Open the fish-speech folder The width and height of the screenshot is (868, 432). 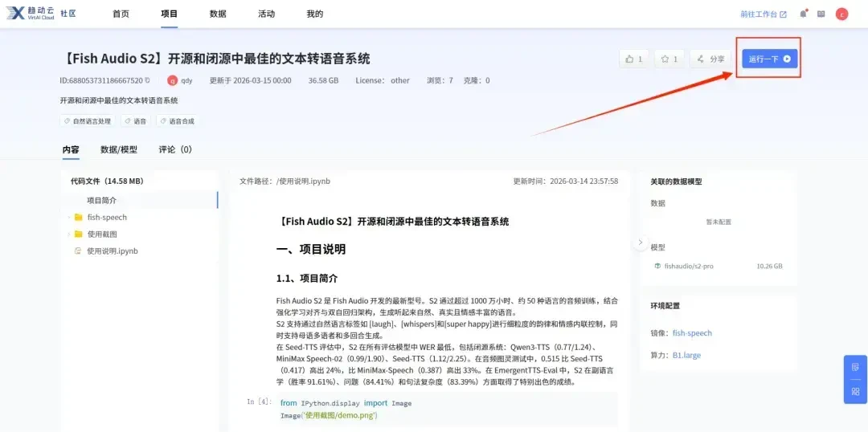coord(108,218)
